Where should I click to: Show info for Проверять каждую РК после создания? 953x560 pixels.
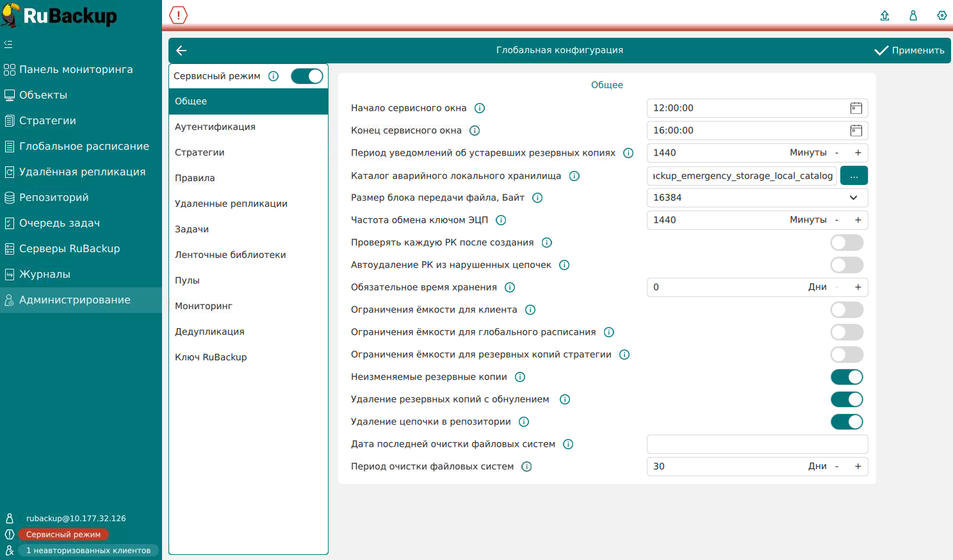[x=547, y=243]
